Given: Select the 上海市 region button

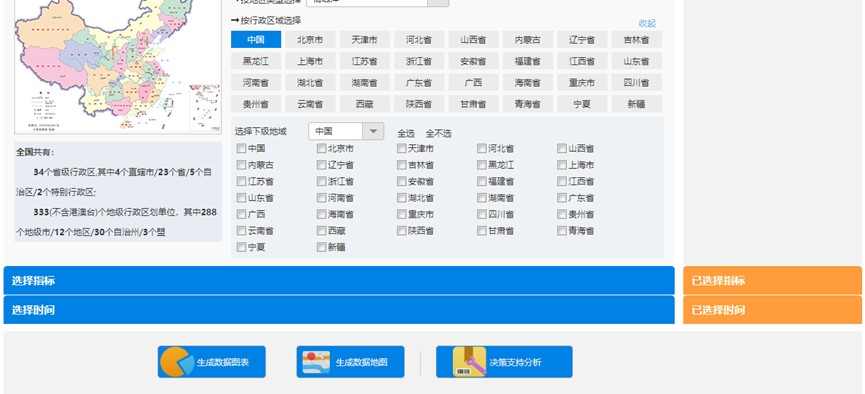Looking at the screenshot, I should (310, 61).
